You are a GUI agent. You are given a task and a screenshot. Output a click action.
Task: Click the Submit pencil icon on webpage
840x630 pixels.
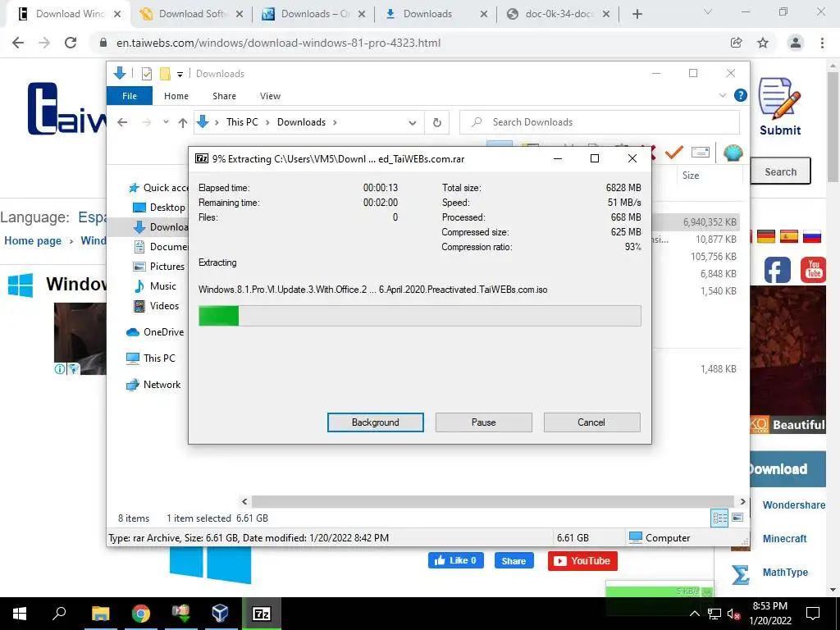tap(779, 98)
